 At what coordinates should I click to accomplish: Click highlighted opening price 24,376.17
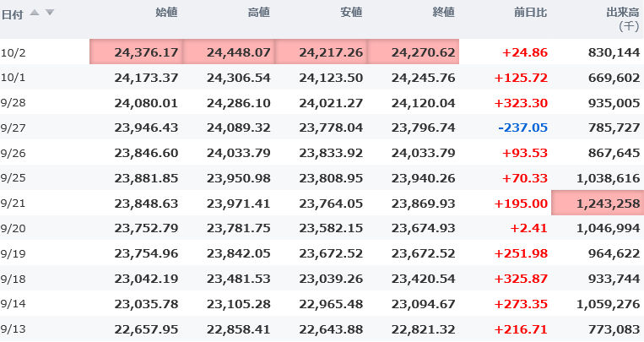pos(136,52)
